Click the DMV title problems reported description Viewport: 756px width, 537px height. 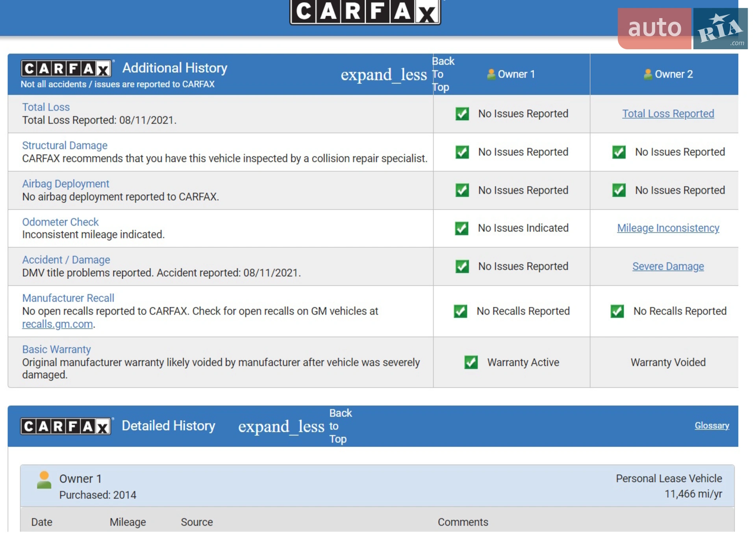(x=161, y=273)
